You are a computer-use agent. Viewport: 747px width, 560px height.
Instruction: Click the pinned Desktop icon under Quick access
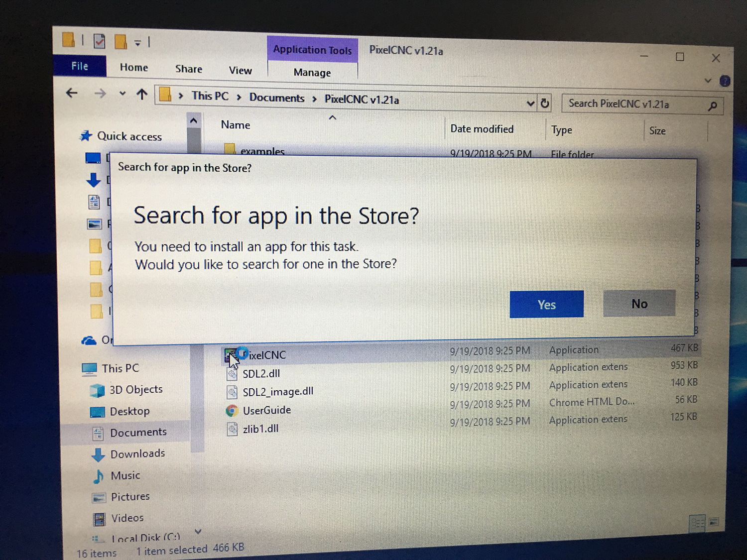click(x=93, y=158)
